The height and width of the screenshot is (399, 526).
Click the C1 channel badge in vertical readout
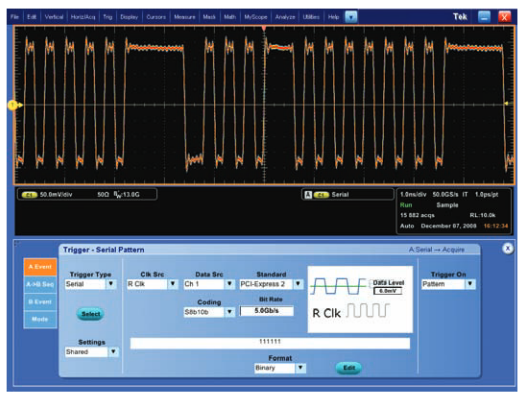tap(29, 195)
